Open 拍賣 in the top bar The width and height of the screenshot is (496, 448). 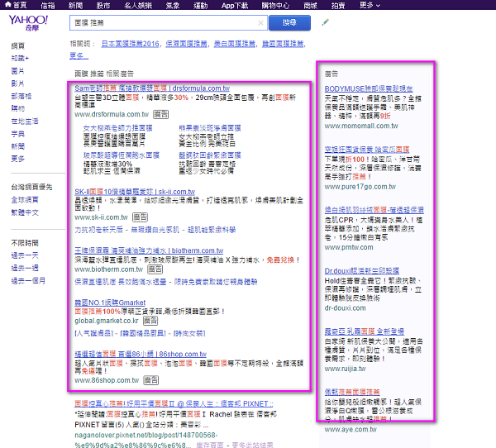pyautogui.click(x=338, y=6)
